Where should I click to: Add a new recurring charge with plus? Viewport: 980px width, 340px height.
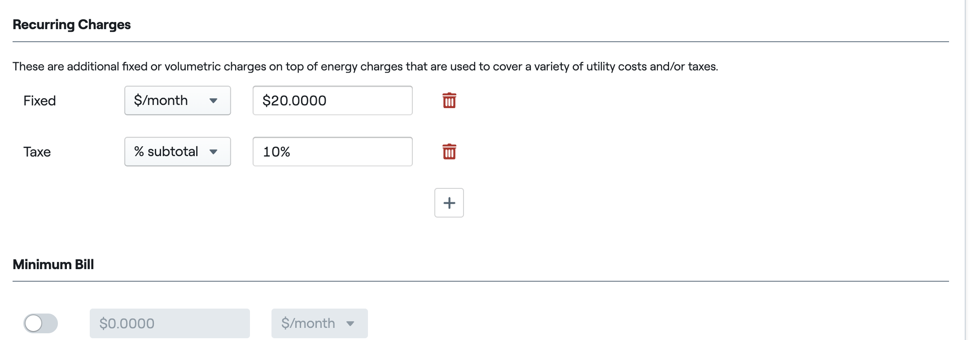pyautogui.click(x=449, y=203)
